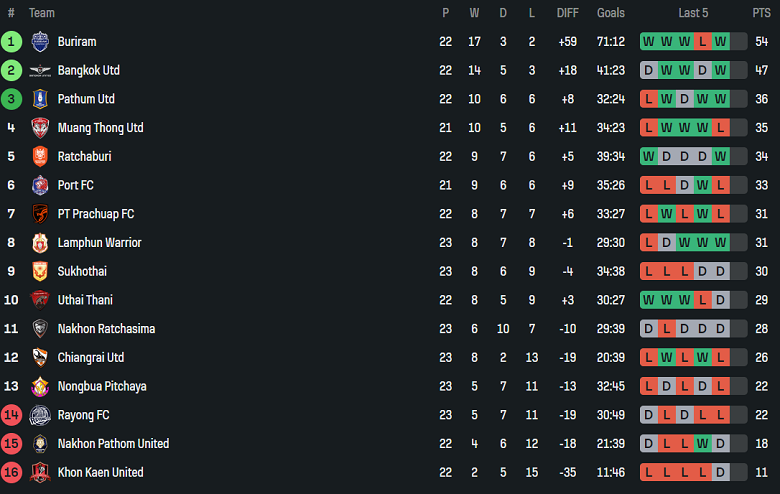Click the Muang Thong Utd crest
This screenshot has height=494, width=780.
pyautogui.click(x=40, y=128)
